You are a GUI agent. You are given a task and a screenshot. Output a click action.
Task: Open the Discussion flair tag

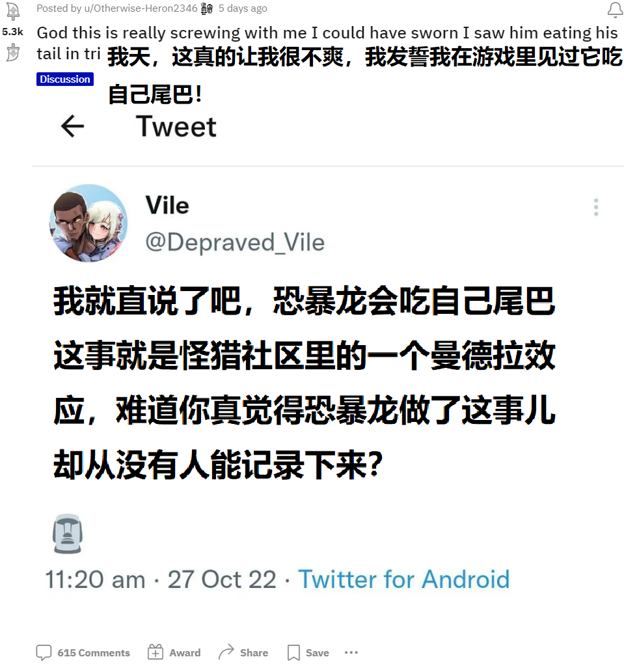[64, 79]
